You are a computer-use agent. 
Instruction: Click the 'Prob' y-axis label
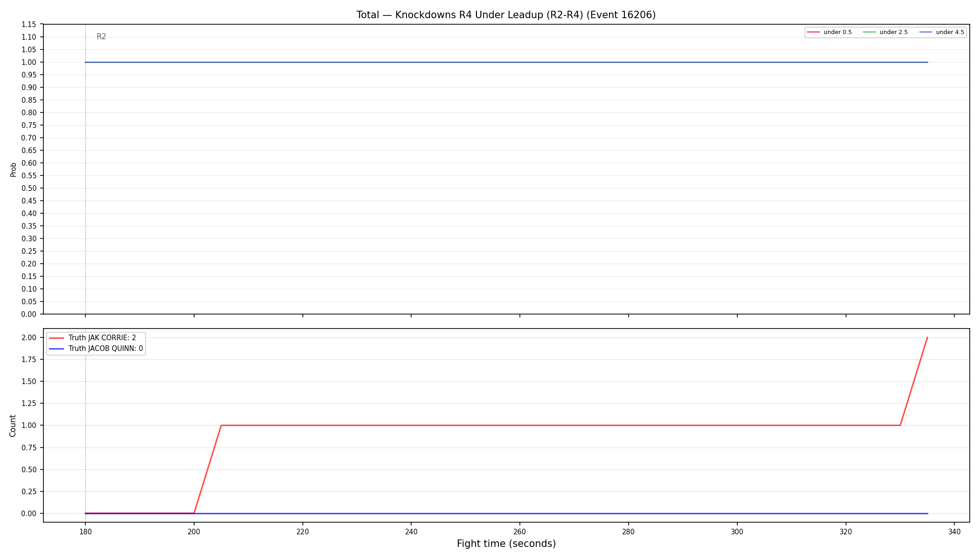click(13, 169)
